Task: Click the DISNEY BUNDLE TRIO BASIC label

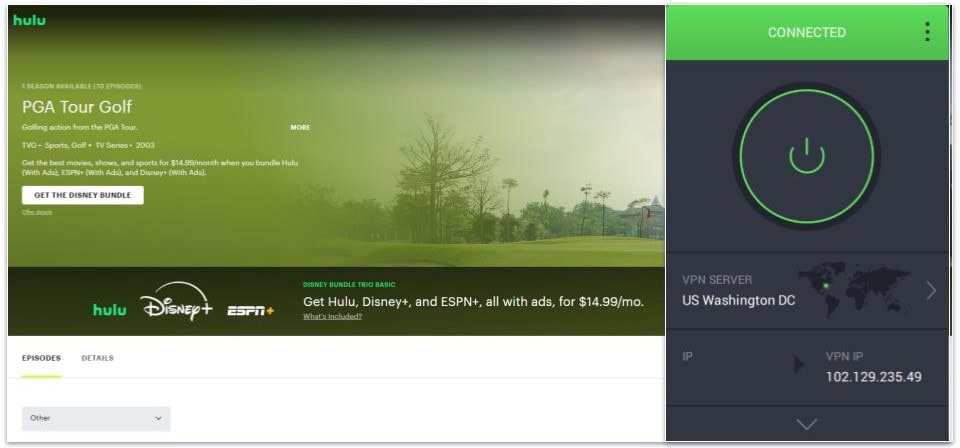Action: 349,285
